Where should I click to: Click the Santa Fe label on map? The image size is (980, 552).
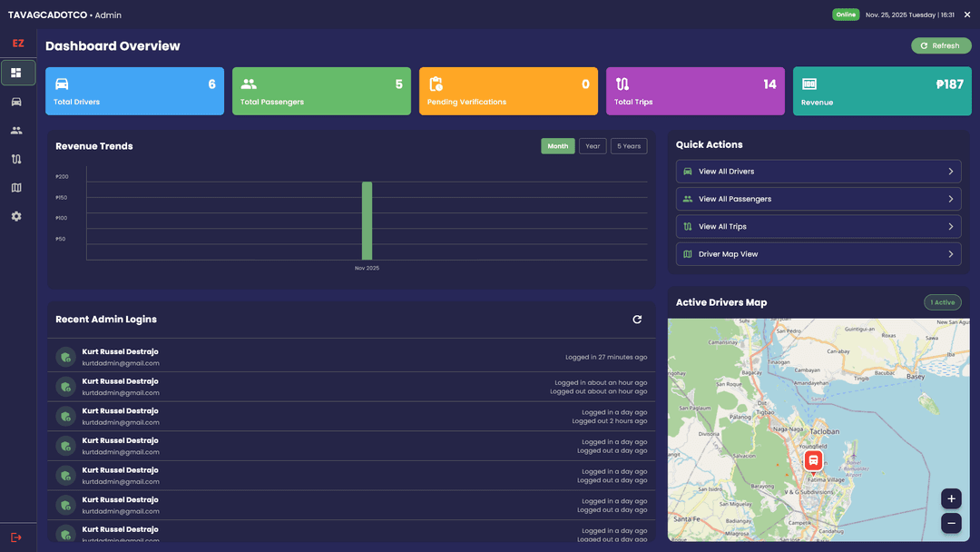click(x=687, y=519)
